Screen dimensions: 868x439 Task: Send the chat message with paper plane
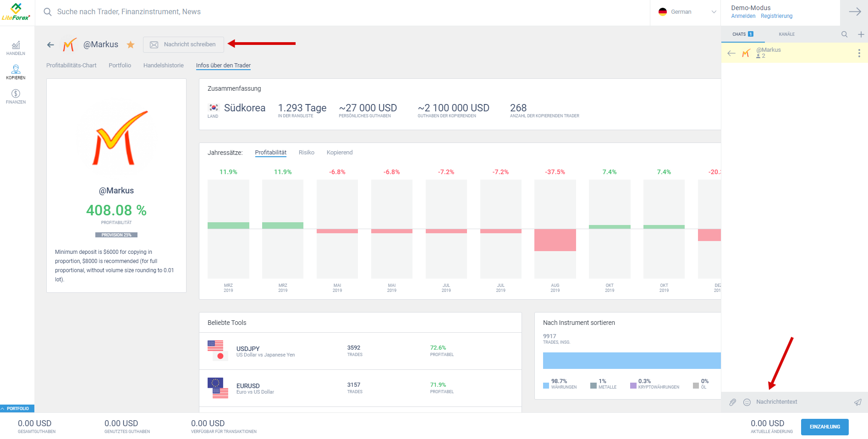click(857, 402)
